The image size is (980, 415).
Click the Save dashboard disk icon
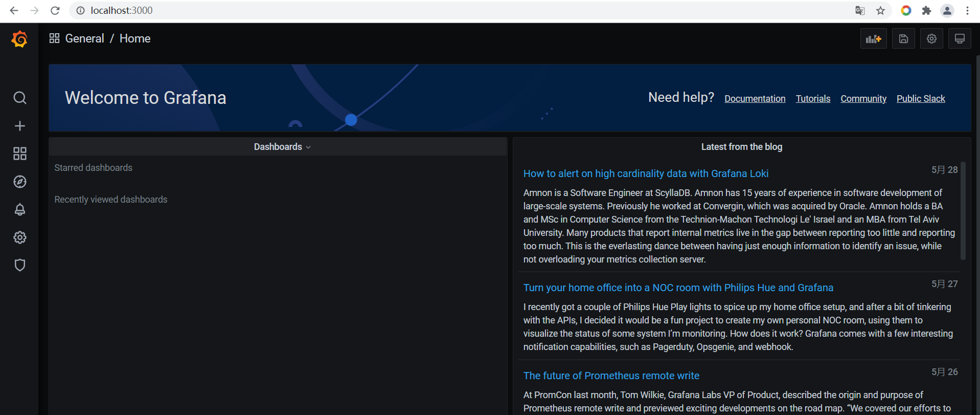click(903, 39)
